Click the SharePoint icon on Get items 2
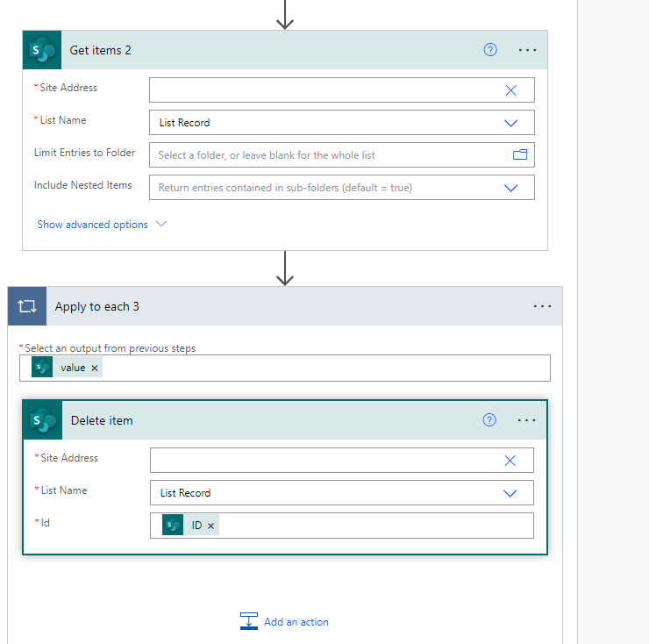Screen dimensions: 649x644 point(42,50)
